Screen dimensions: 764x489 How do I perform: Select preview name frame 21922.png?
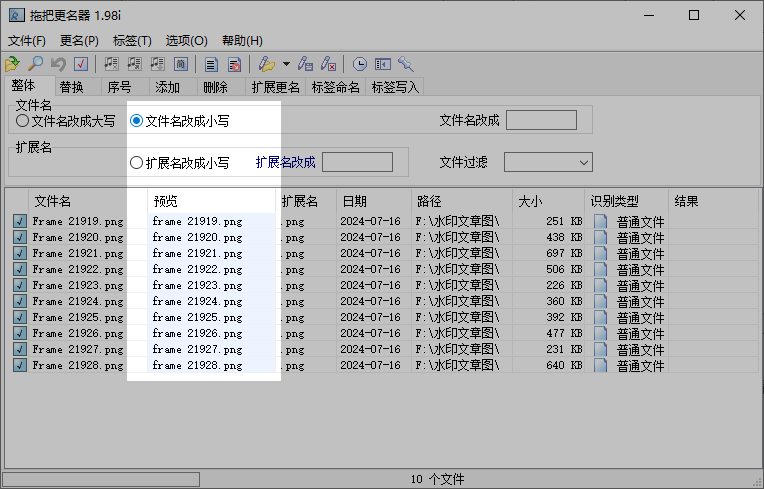point(197,269)
